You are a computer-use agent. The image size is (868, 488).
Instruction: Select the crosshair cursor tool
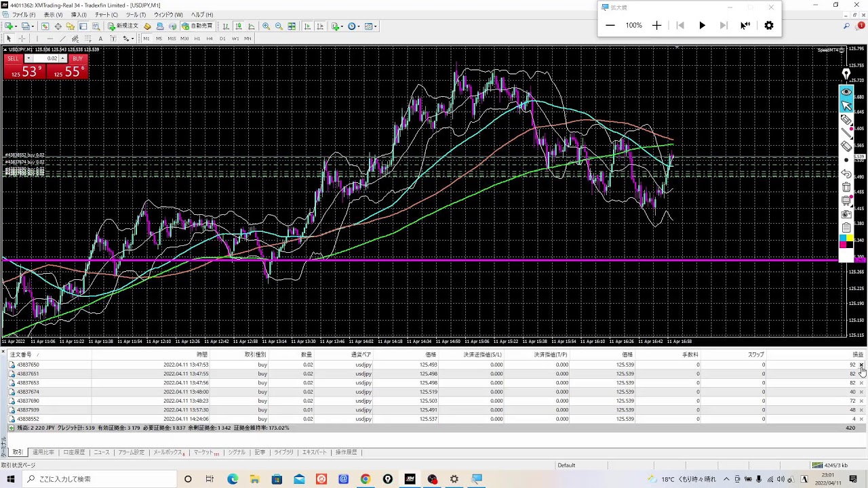click(x=22, y=39)
